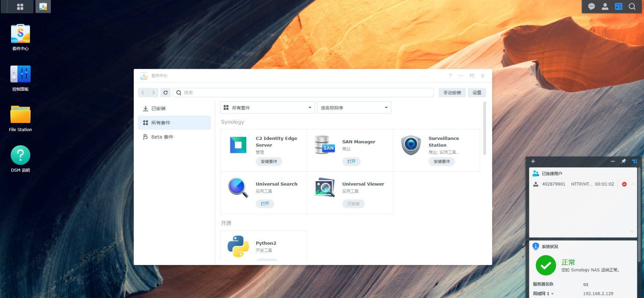Disconnect user 402879901 with red icon
The image size is (644, 298).
pyautogui.click(x=624, y=184)
